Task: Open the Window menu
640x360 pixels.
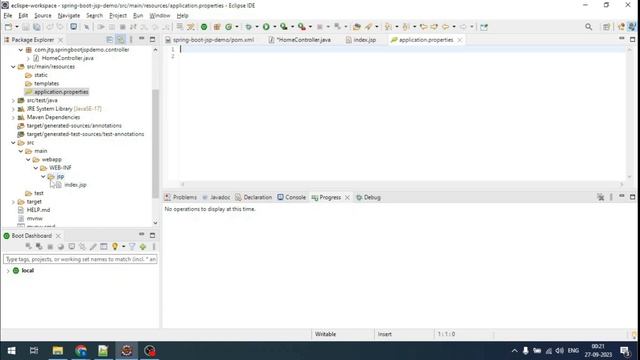Action: coord(160,16)
